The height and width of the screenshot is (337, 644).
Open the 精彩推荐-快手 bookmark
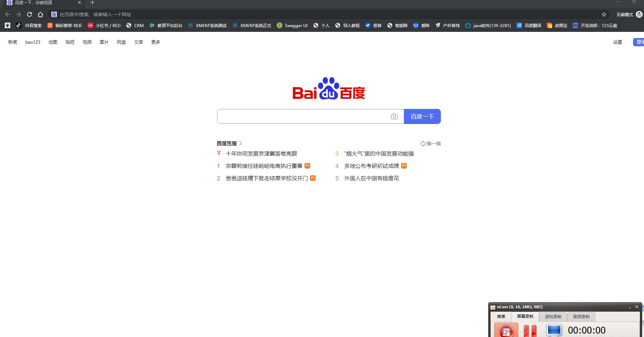tap(65, 25)
